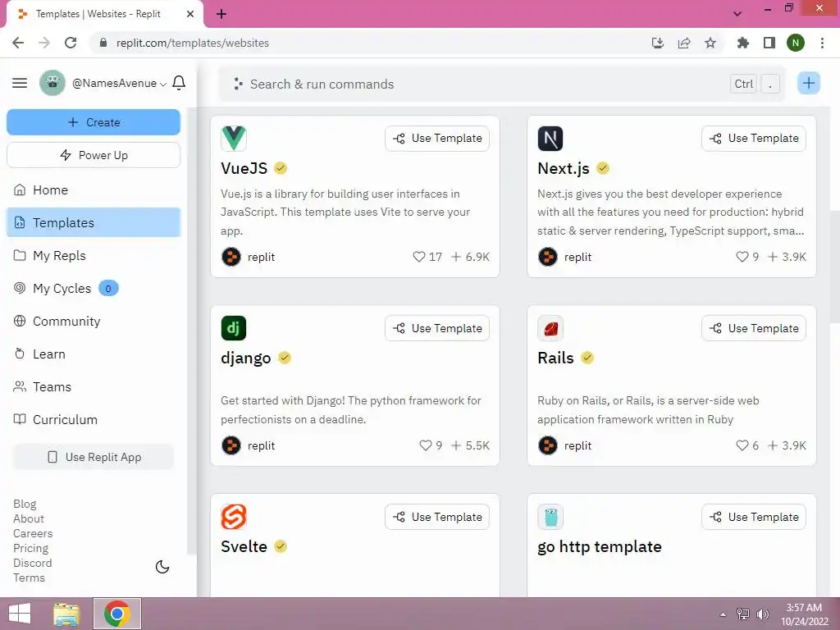Click the django logo icon
The width and height of the screenshot is (840, 630).
point(234,328)
